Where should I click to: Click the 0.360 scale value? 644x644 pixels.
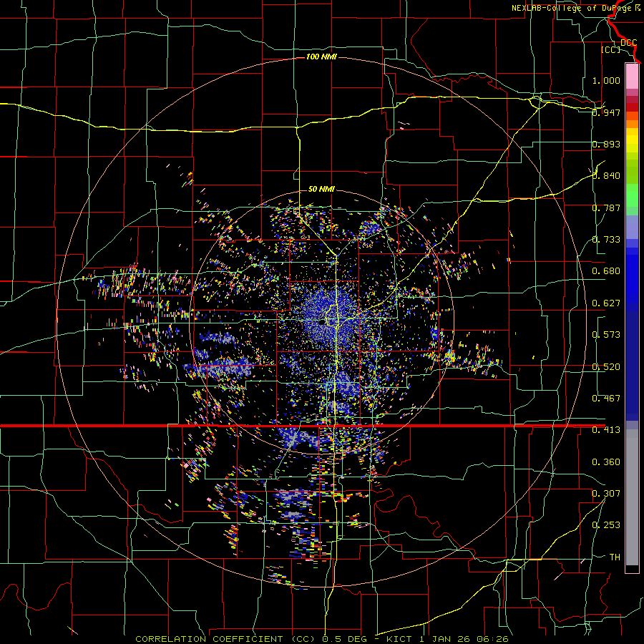point(606,462)
